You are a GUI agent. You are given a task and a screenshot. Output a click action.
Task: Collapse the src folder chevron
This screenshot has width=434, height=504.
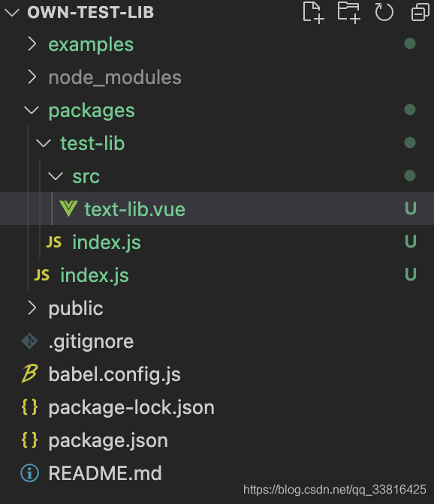pyautogui.click(x=56, y=176)
